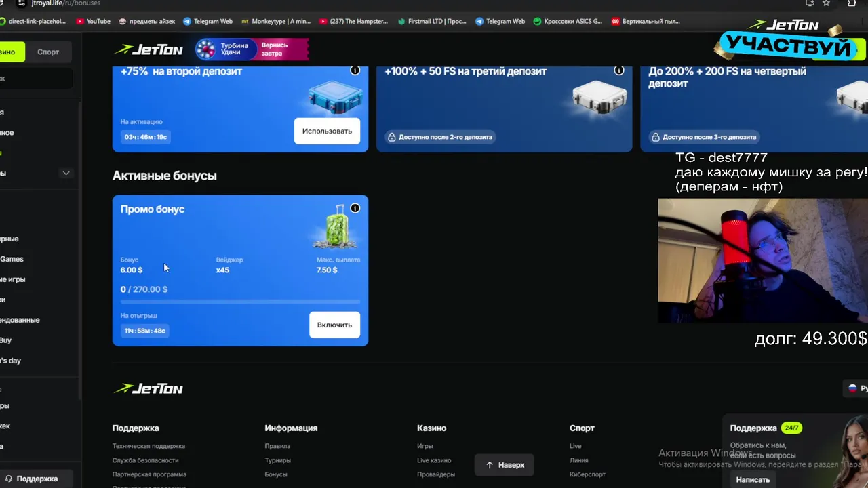Click the lock icon on Доступно после 3-го депозита
This screenshot has height=488, width=868.
pyautogui.click(x=655, y=137)
